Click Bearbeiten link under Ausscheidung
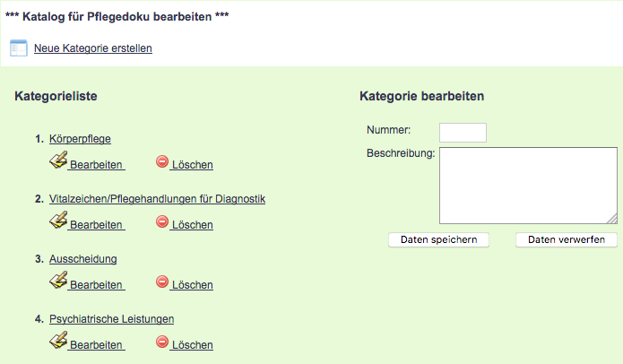This screenshot has width=623, height=364. click(96, 285)
